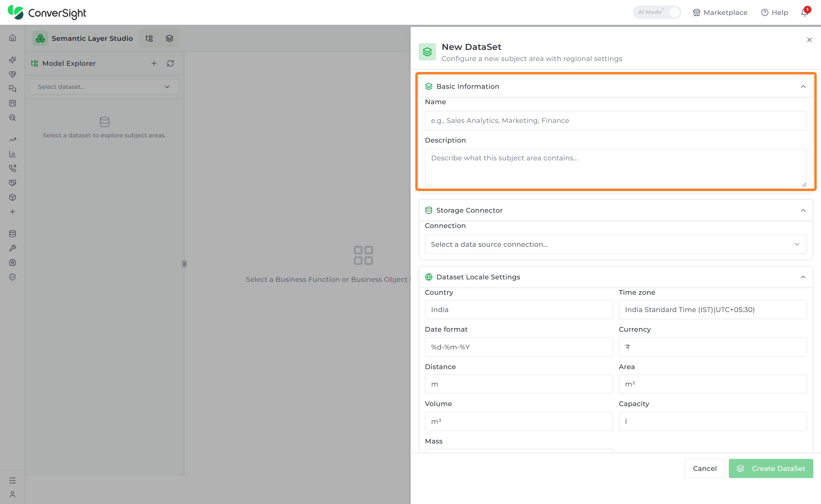Image resolution: width=821 pixels, height=504 pixels.
Task: Open the gear settings icon in the sidebar
Action: [12, 263]
